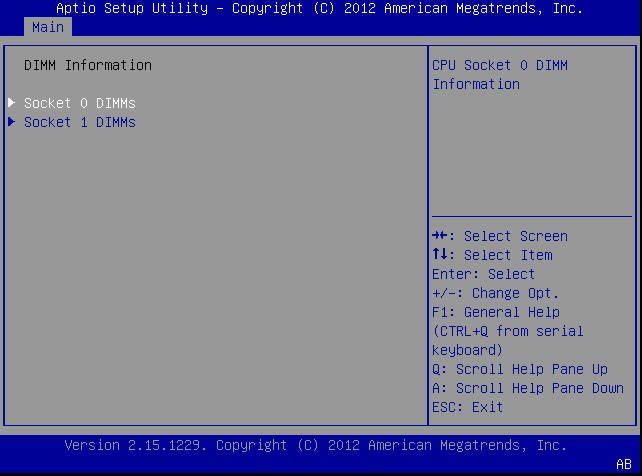
Task: Click the Q: Scroll Help Pane Up hint
Action: 520,369
